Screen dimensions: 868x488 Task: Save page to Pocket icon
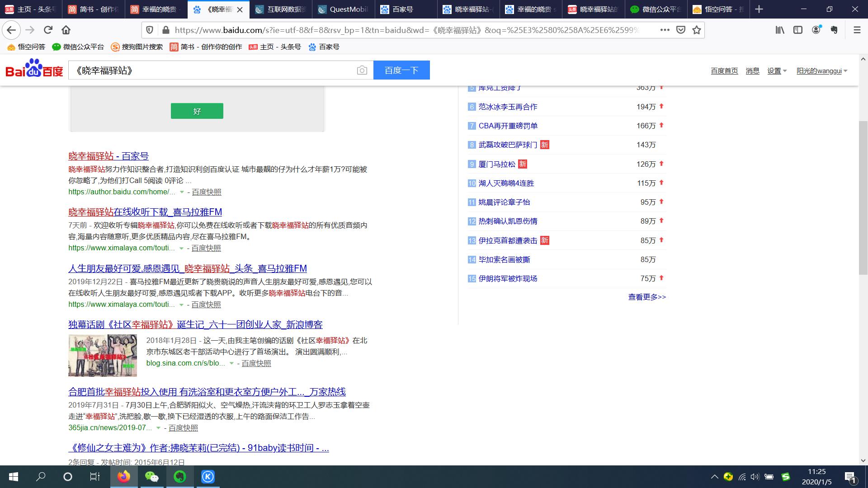click(x=681, y=30)
